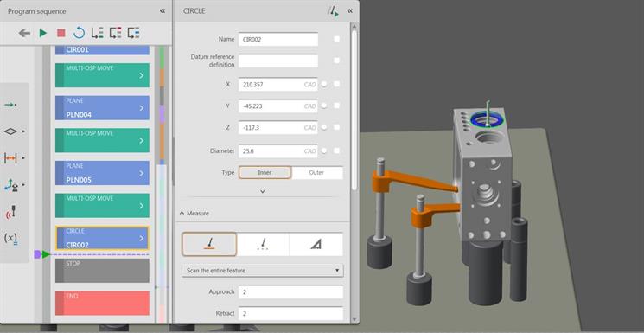
Task: Choose the Inner type button
Action: (265, 173)
